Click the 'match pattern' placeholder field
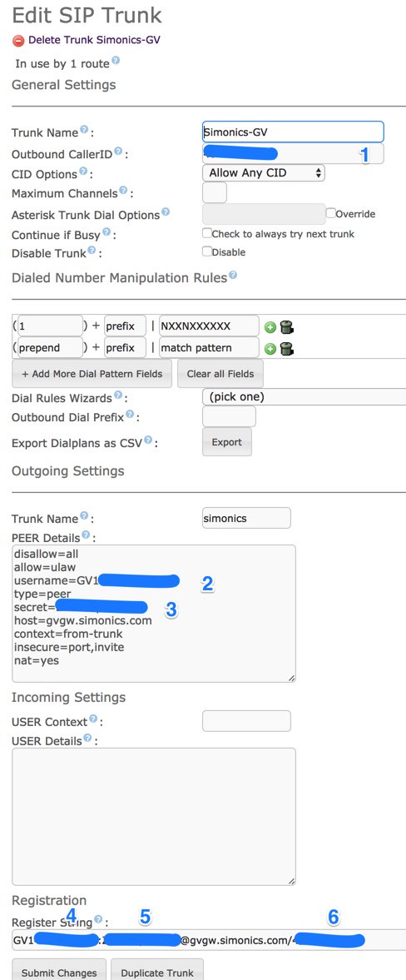This screenshot has width=406, height=980. point(209,347)
